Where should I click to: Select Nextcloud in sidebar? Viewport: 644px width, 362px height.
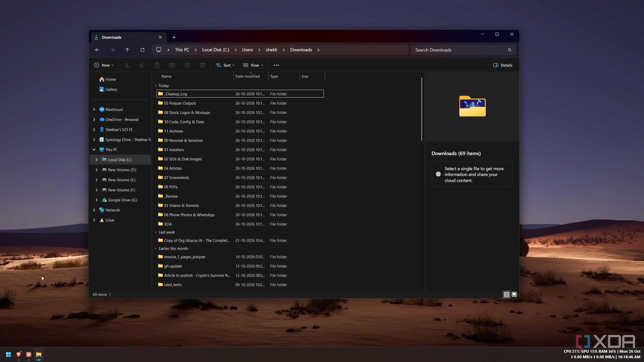pos(111,109)
